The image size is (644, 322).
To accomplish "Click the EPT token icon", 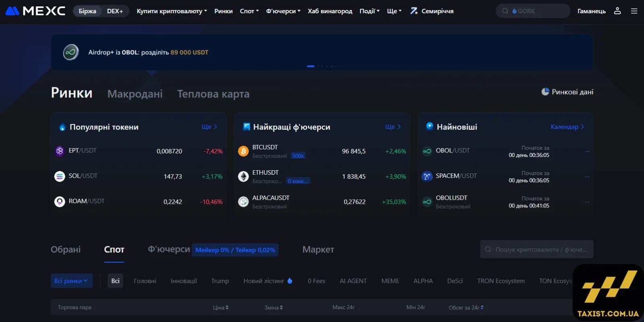I will click(x=60, y=151).
